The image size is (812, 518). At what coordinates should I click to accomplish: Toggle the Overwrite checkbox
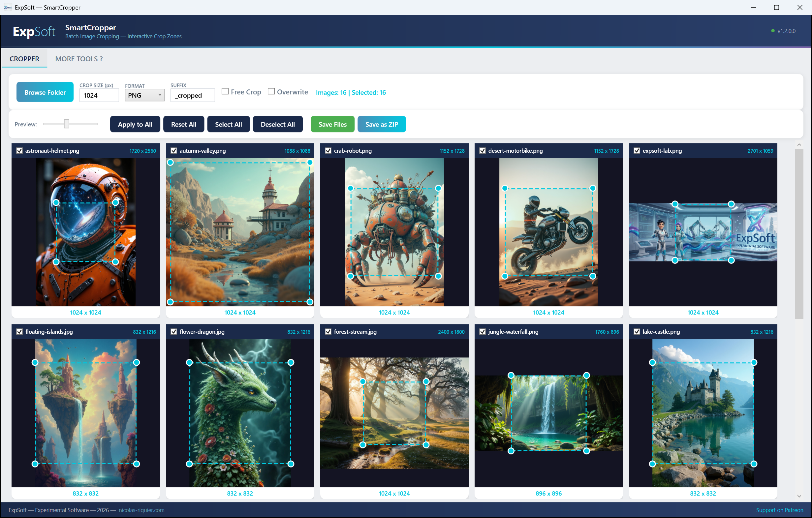pos(271,91)
